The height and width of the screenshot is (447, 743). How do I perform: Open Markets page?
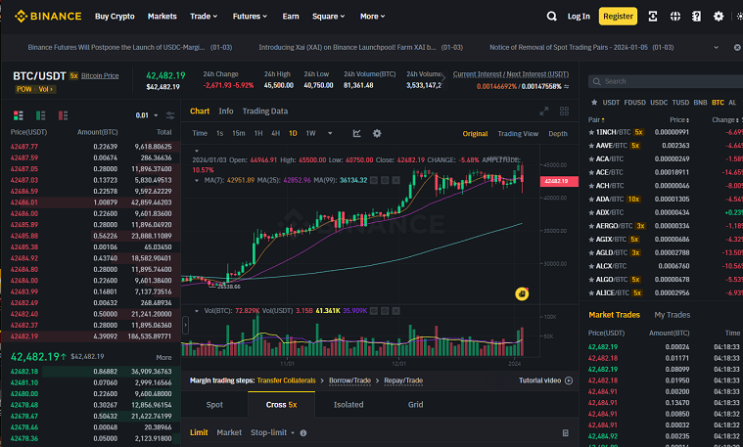(162, 16)
